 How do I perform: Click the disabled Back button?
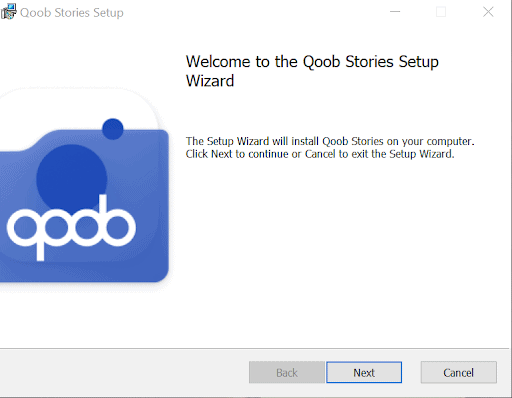click(287, 372)
